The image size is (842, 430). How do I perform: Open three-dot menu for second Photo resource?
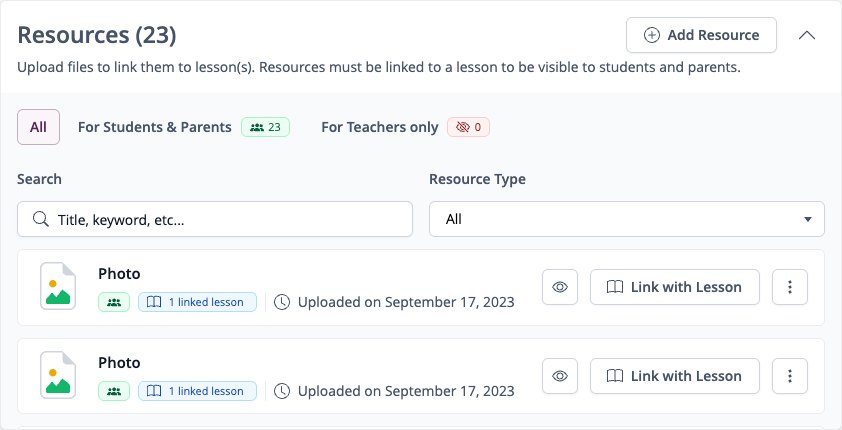tap(790, 376)
